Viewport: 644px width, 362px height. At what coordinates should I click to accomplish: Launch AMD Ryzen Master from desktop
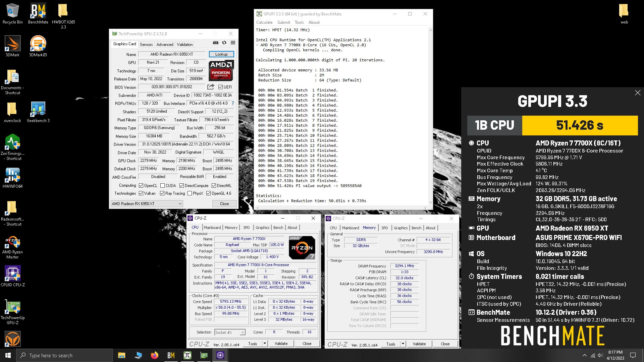click(12, 247)
